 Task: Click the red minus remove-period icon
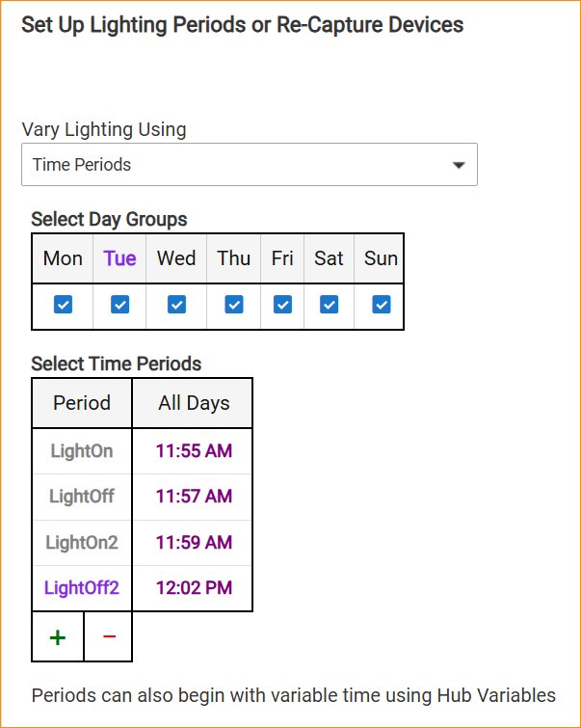109,637
